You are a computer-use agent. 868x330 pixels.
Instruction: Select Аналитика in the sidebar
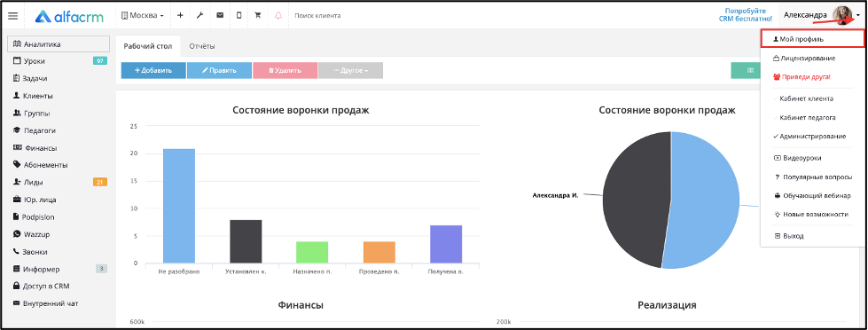[58, 43]
